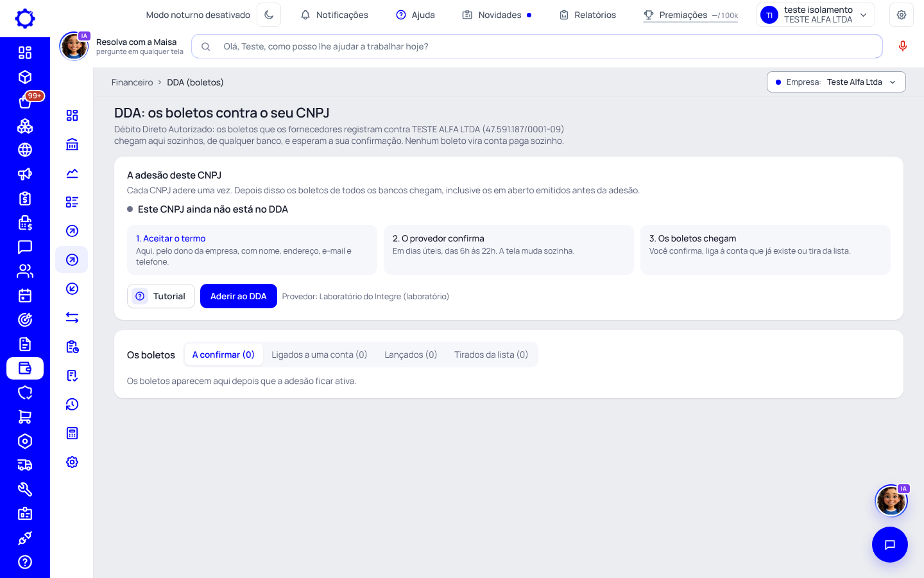The width and height of the screenshot is (924, 578).
Task: Expand the teste isolamento account dropdown
Action: [816, 15]
